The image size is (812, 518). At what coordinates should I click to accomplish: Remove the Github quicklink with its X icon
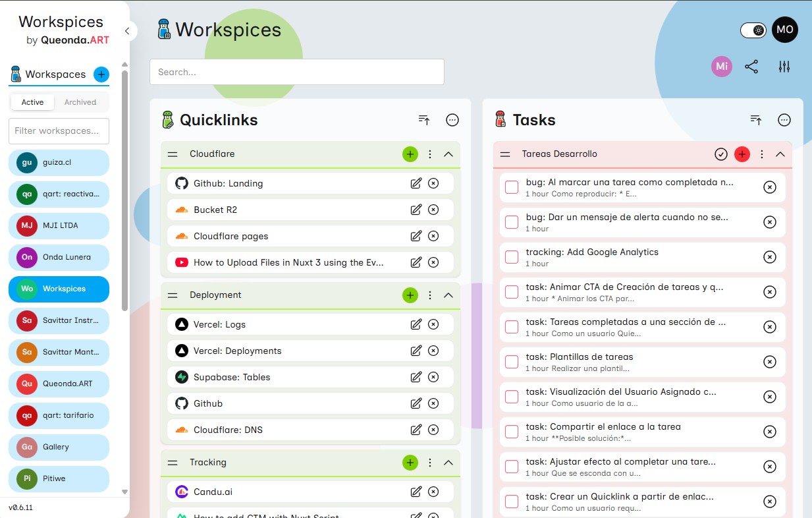point(433,403)
